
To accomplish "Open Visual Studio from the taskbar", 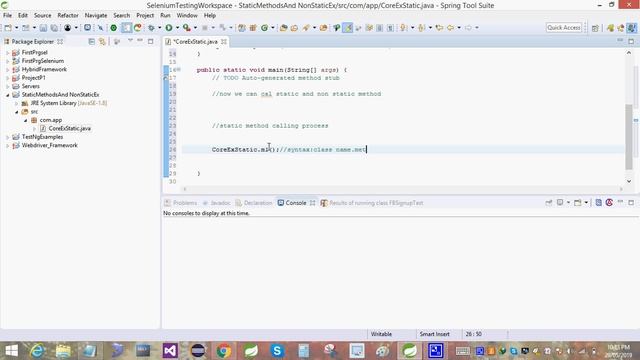I will click(170, 351).
